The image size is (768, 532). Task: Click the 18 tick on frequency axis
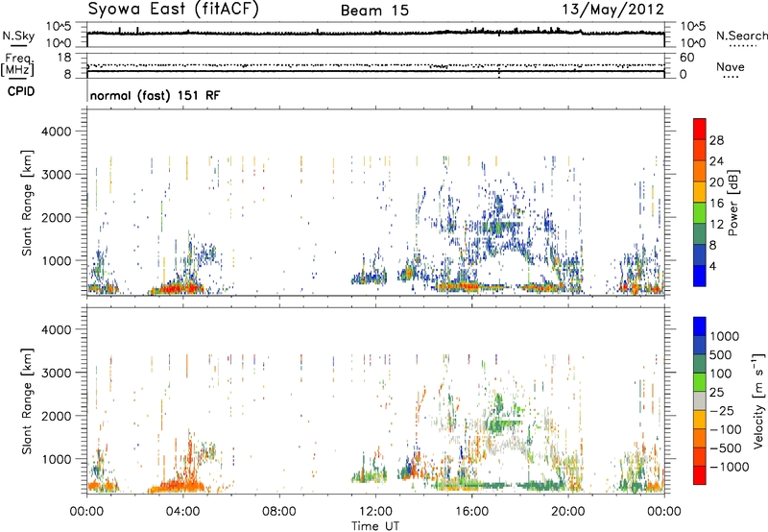pos(63,58)
